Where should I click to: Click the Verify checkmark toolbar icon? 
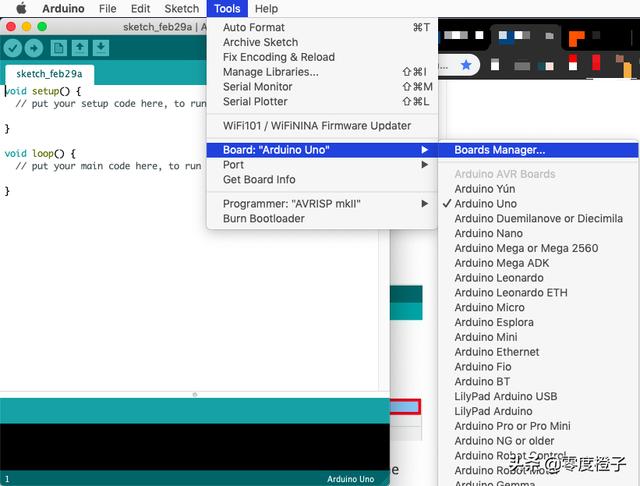click(13, 48)
